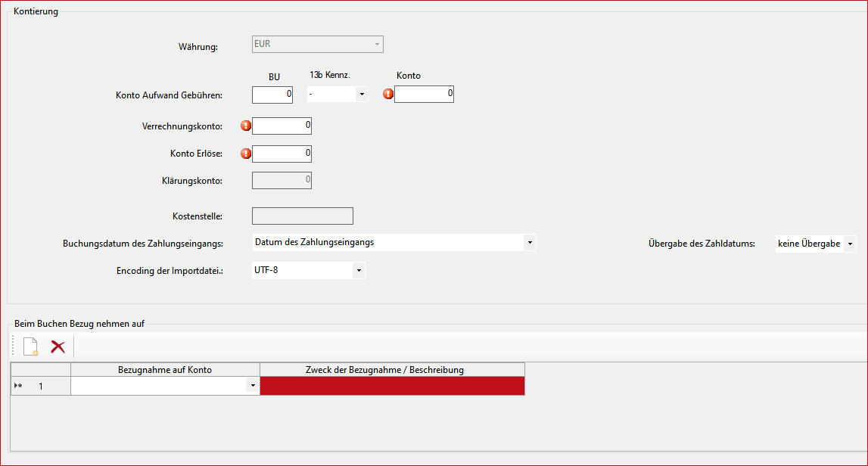Click the Konto input for Aufwand Gebühren
Image resolution: width=868 pixels, height=466 pixels.
point(424,94)
